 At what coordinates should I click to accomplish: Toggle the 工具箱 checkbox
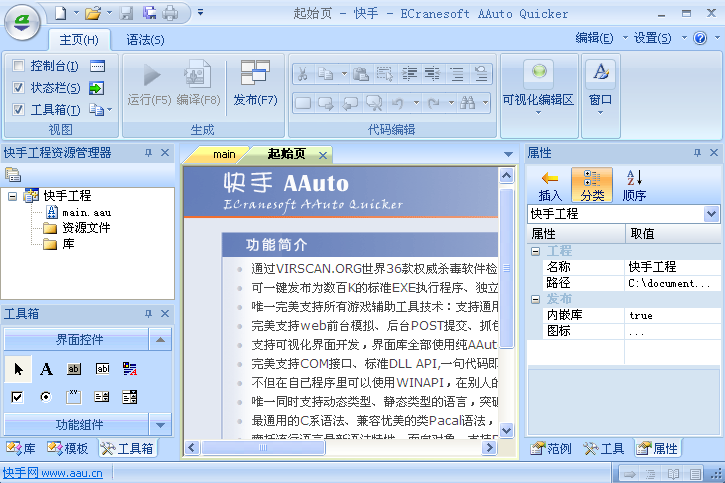(x=19, y=110)
